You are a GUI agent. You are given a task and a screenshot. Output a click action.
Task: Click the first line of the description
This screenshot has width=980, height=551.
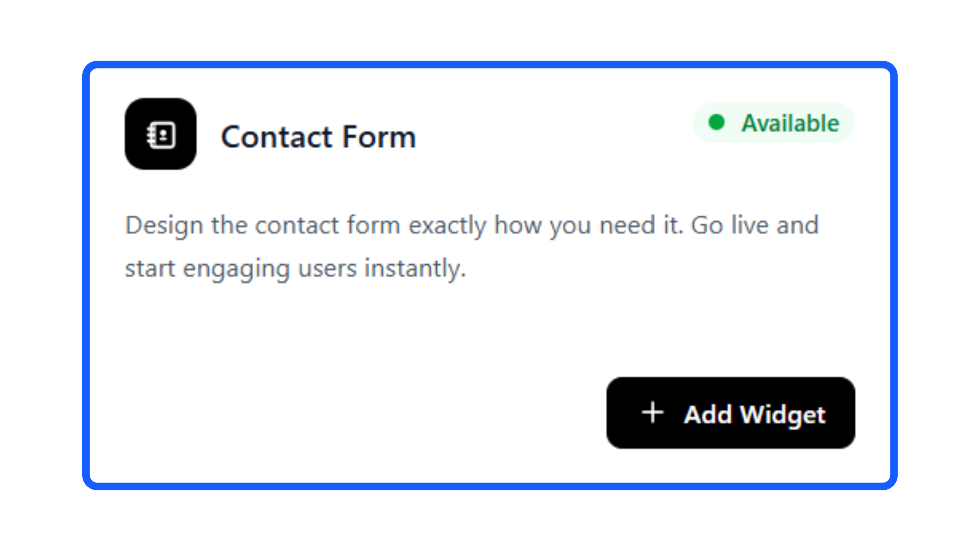click(x=472, y=225)
